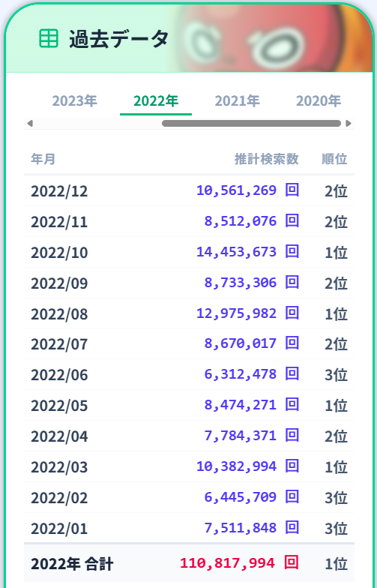Click the 3位 rank in the 2022/02 row

[x=336, y=498]
